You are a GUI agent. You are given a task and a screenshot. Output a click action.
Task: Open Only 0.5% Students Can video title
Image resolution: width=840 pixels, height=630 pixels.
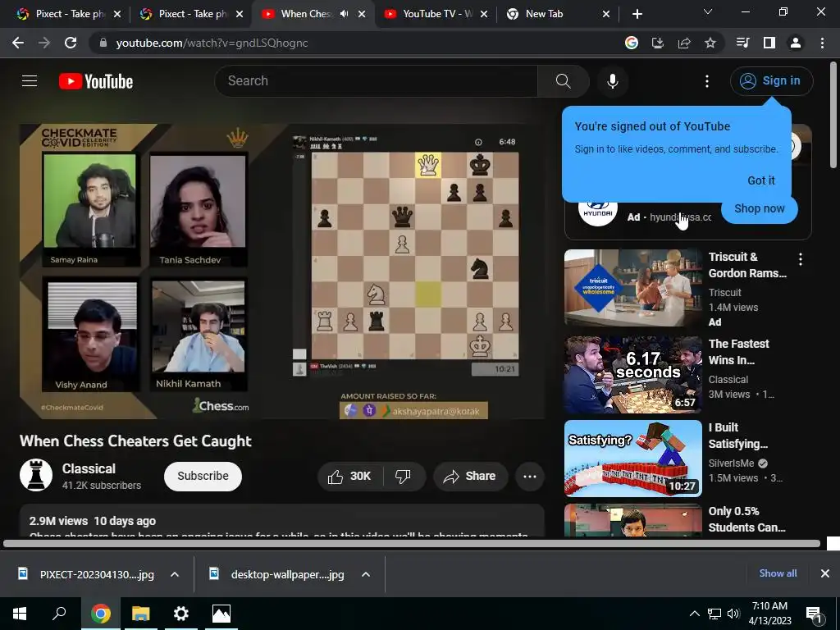[x=746, y=519]
